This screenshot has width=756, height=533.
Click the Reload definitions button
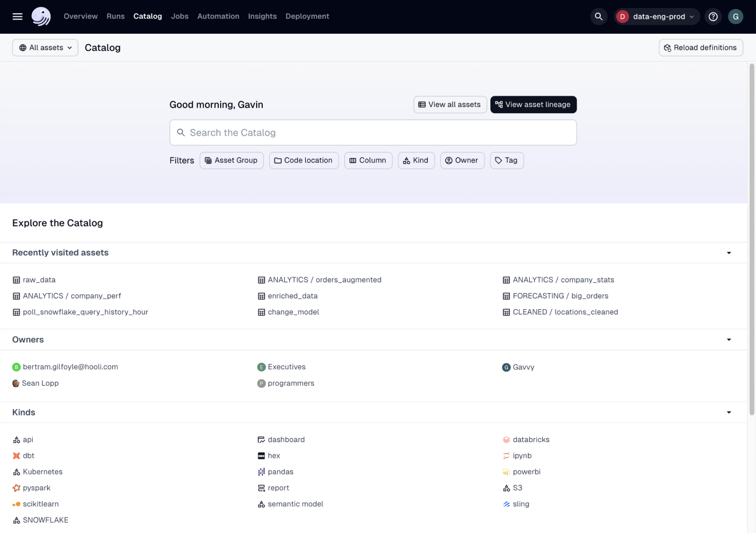click(x=700, y=48)
